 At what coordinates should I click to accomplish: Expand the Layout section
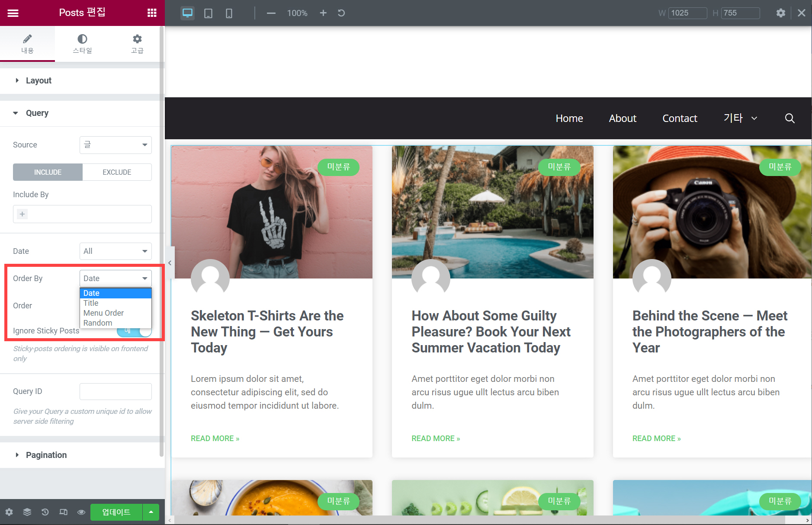80,80
